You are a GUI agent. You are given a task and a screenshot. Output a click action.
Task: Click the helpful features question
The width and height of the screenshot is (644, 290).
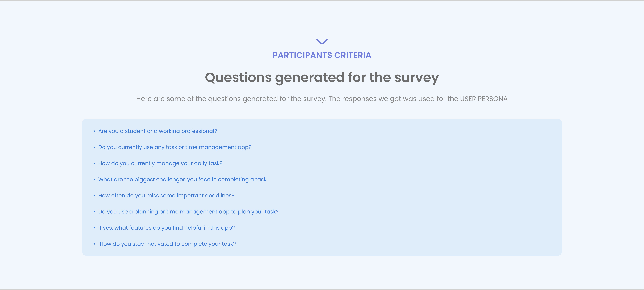tap(167, 228)
